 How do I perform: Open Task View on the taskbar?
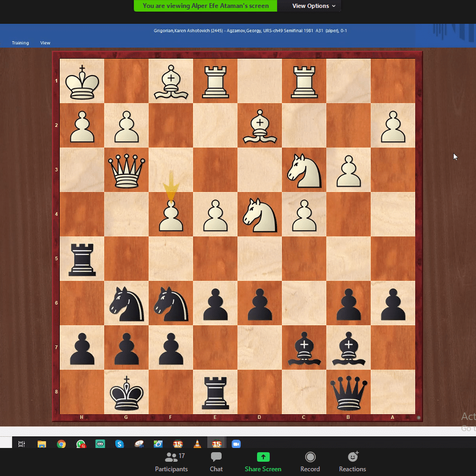(x=22, y=444)
